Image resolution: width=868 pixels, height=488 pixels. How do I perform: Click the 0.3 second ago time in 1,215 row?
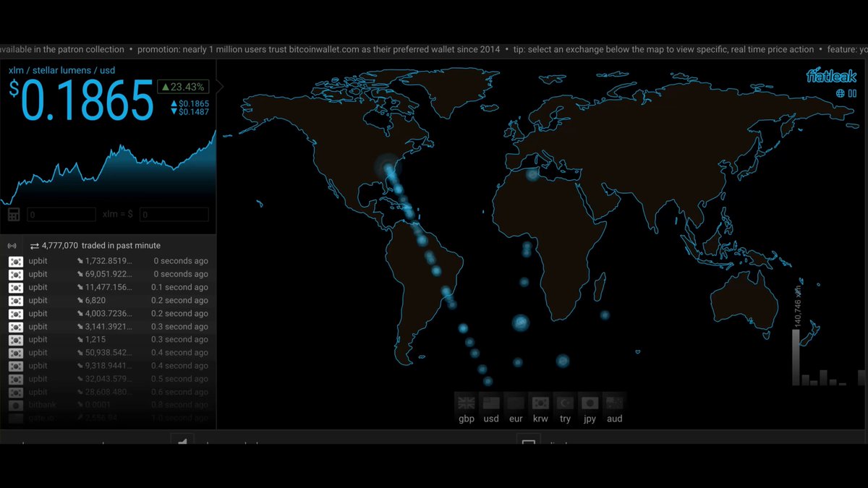179,340
